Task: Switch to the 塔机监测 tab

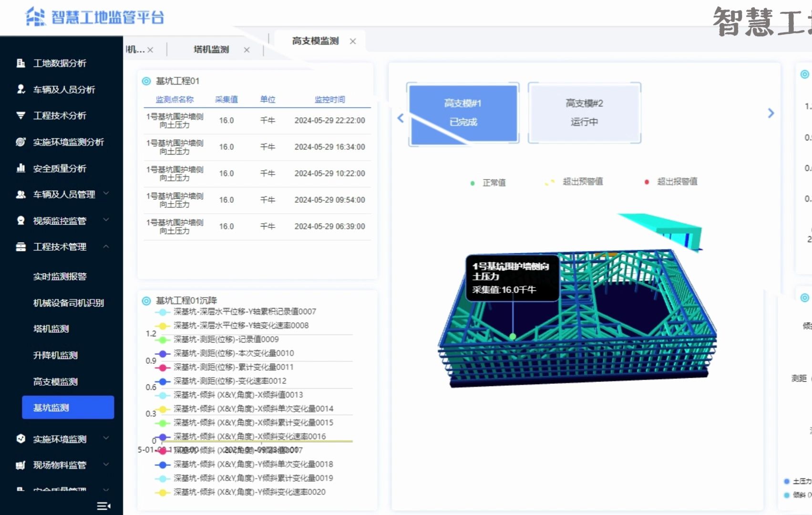Action: click(x=211, y=50)
